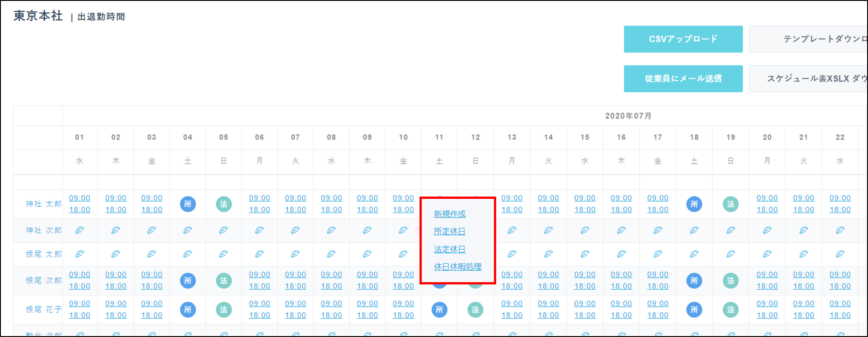This screenshot has height=337, width=868.
Task: Click 所 holiday badge for 神社 太郎 day 04
Action: point(188,204)
